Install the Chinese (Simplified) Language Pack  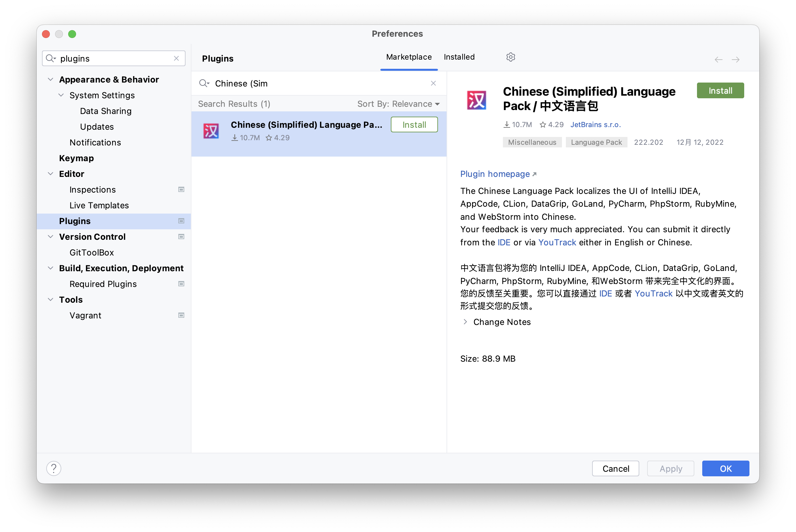point(720,90)
